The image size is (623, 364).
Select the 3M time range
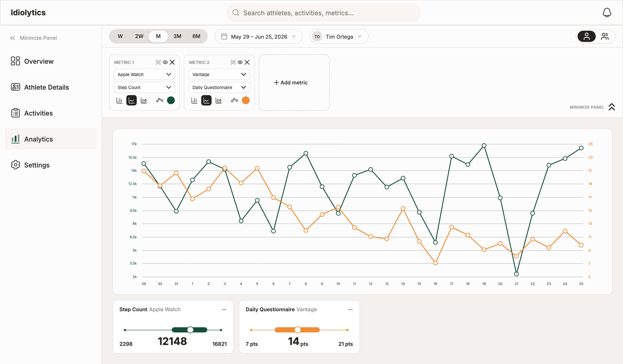[x=177, y=36]
